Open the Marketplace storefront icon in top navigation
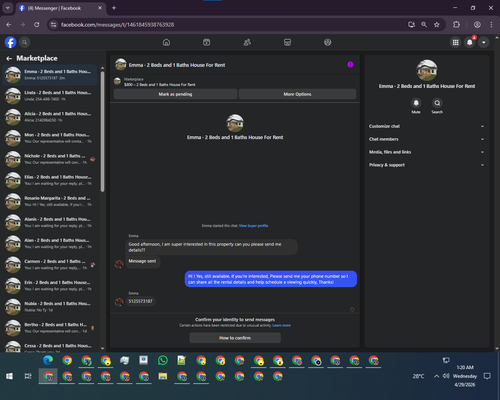The image size is (500, 400). point(287,42)
